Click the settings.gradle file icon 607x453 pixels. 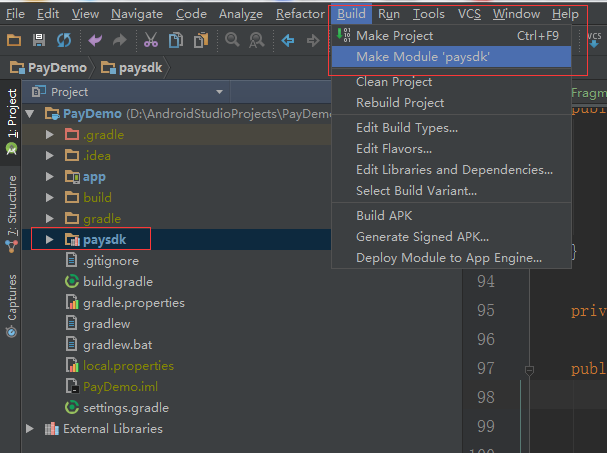[72, 407]
